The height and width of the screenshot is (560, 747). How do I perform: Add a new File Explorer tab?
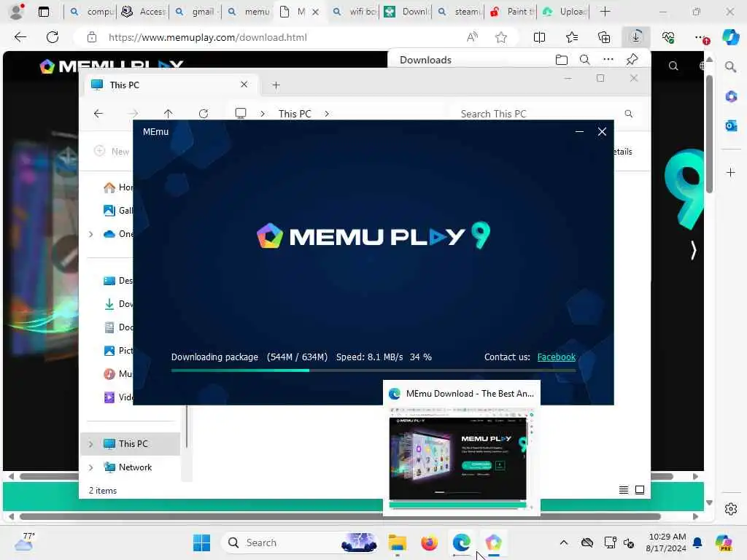(x=276, y=85)
